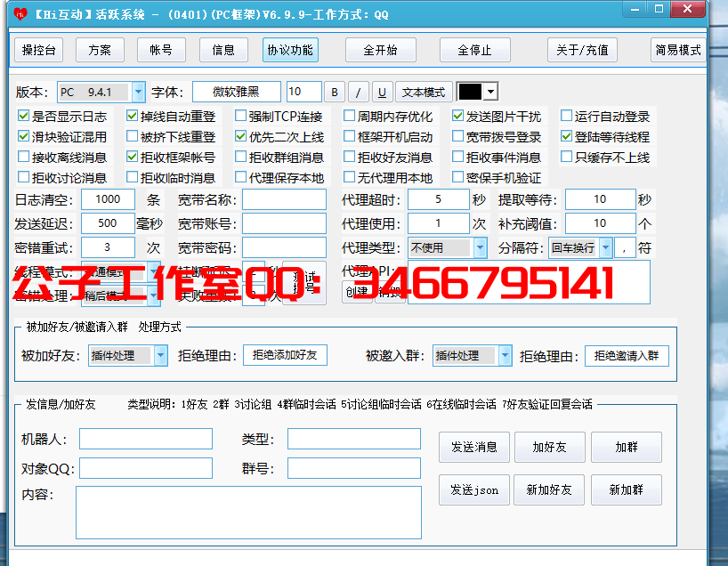
Task: Click the 宽带密码 input field
Action: [284, 247]
